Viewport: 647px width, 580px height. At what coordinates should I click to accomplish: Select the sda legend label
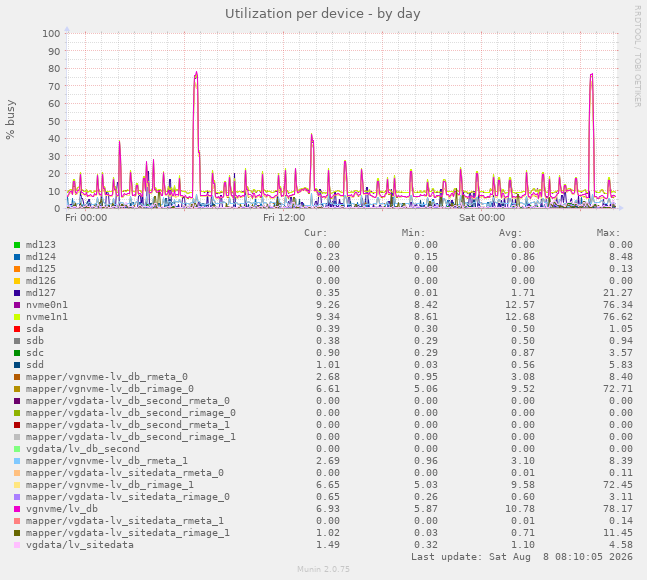pyautogui.click(x=35, y=329)
